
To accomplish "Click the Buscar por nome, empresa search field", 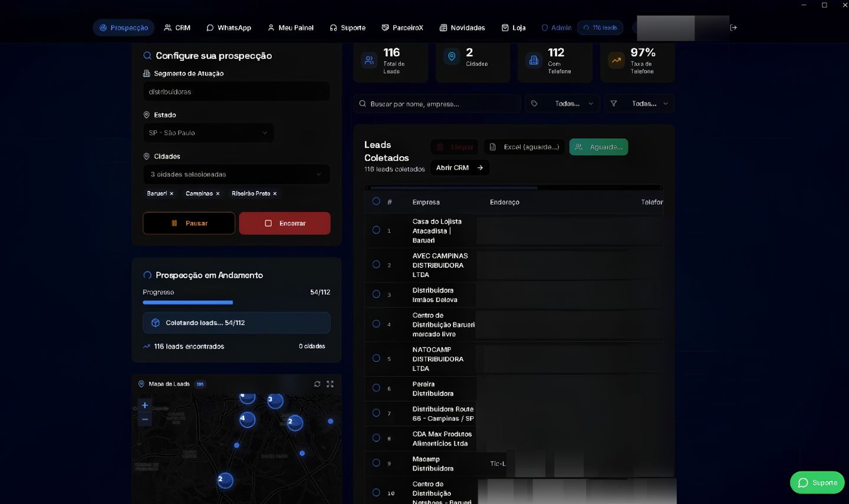I will click(437, 104).
